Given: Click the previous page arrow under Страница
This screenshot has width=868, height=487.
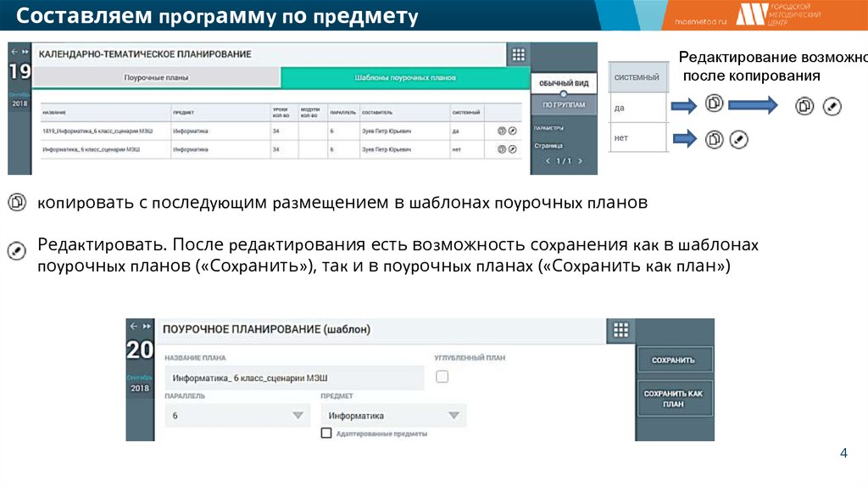Looking at the screenshot, I should [x=548, y=161].
